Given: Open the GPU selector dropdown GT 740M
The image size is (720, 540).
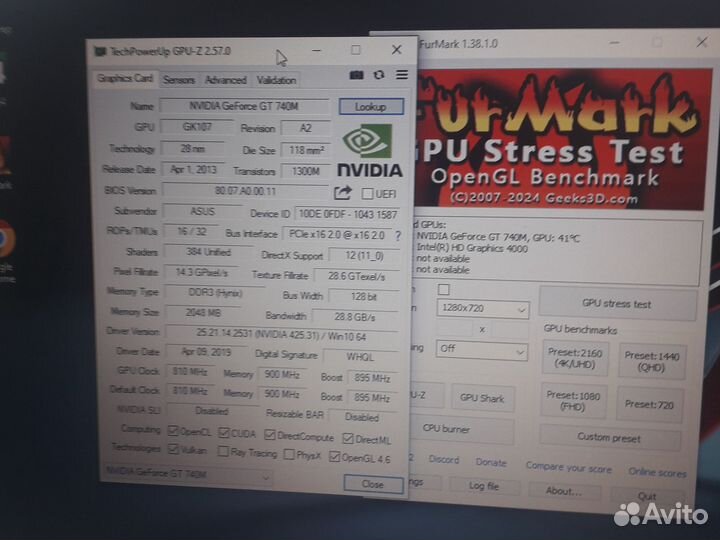Looking at the screenshot, I should click(x=186, y=474).
